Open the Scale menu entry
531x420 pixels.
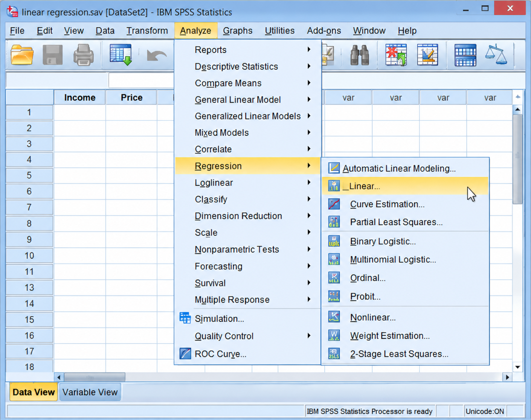(x=247, y=232)
